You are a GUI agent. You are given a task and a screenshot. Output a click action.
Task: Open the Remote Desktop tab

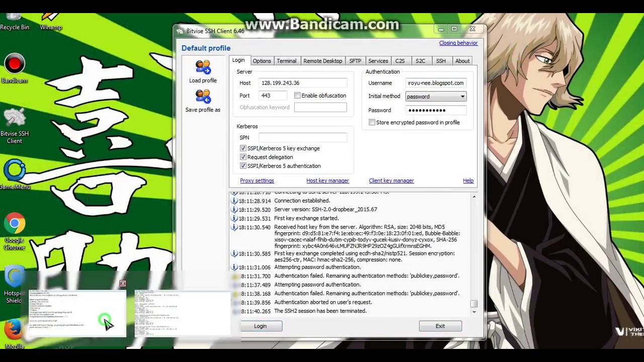click(x=323, y=61)
